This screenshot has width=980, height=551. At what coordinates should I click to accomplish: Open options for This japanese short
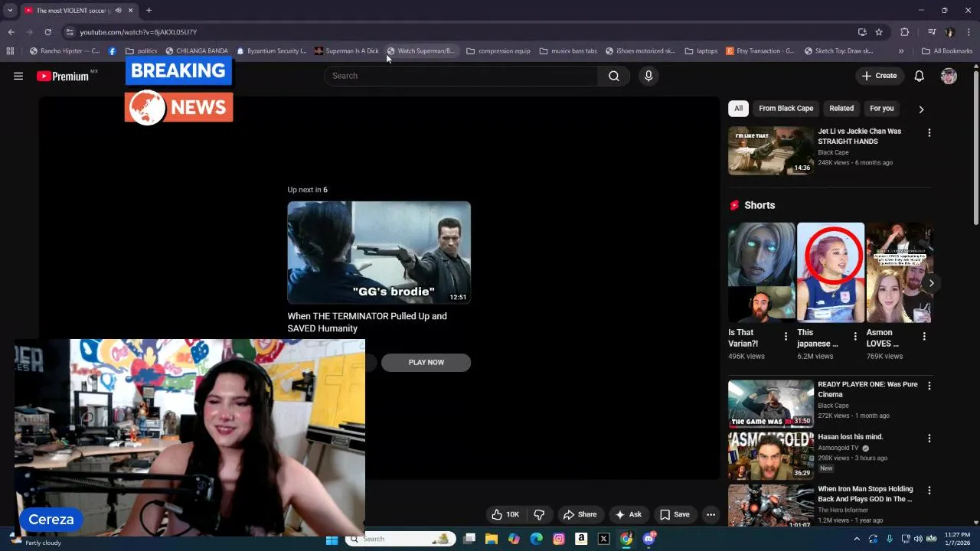point(855,336)
